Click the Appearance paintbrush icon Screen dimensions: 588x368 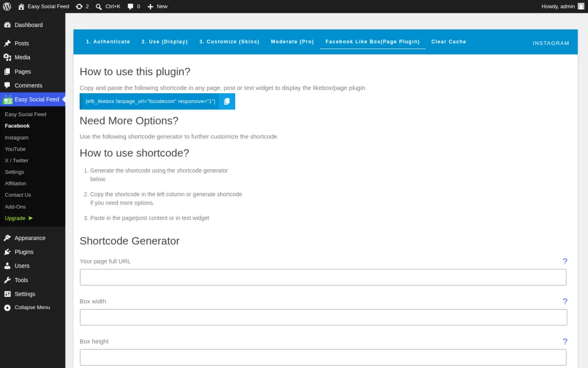[x=7, y=238]
